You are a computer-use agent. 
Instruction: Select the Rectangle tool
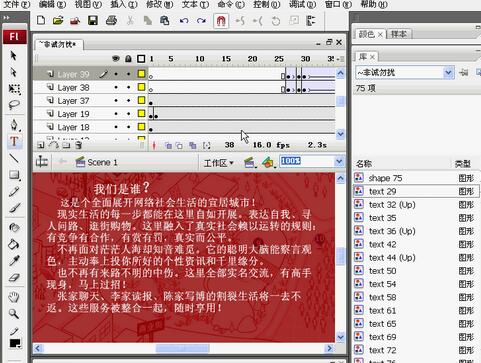[14, 175]
